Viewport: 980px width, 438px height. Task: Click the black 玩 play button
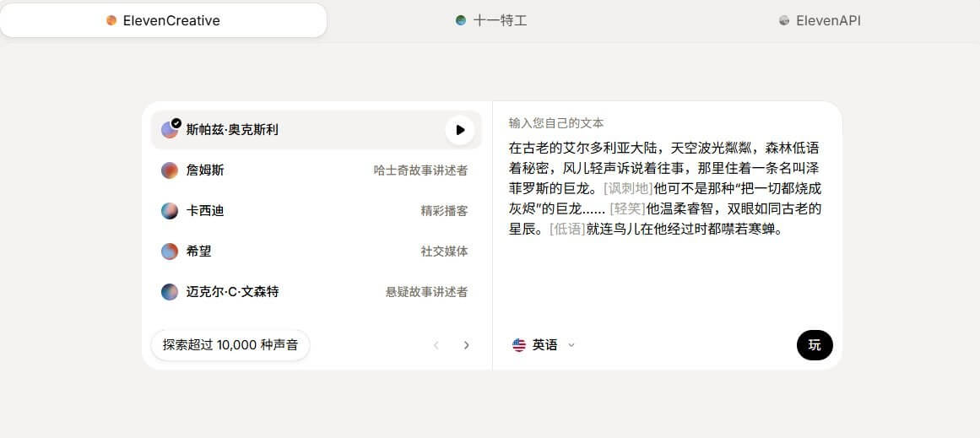(815, 345)
